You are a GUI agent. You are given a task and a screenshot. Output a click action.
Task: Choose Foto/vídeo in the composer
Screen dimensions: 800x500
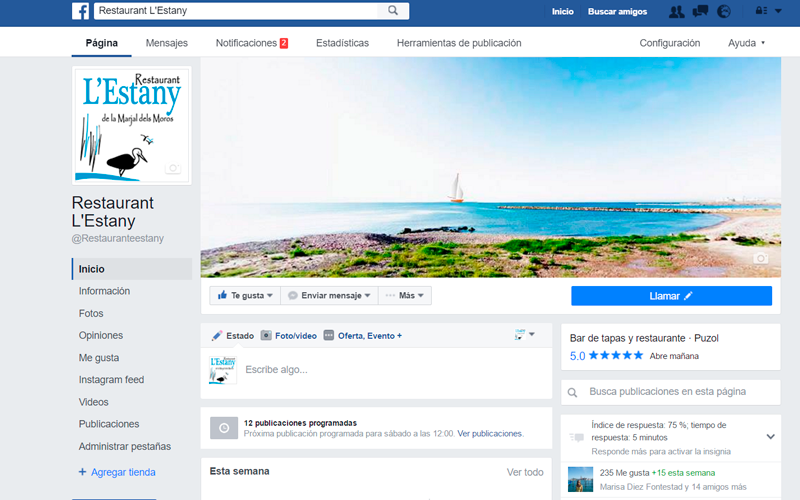[x=289, y=336]
